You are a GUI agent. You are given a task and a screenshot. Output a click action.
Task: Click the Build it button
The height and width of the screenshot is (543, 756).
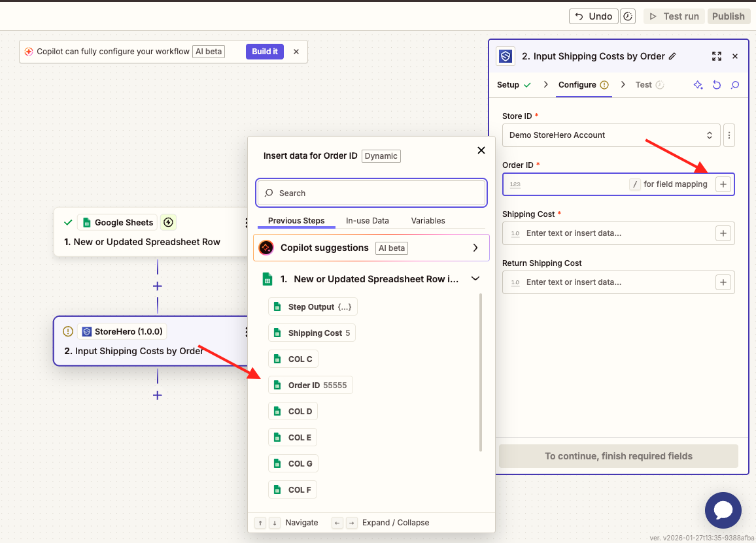coord(265,52)
